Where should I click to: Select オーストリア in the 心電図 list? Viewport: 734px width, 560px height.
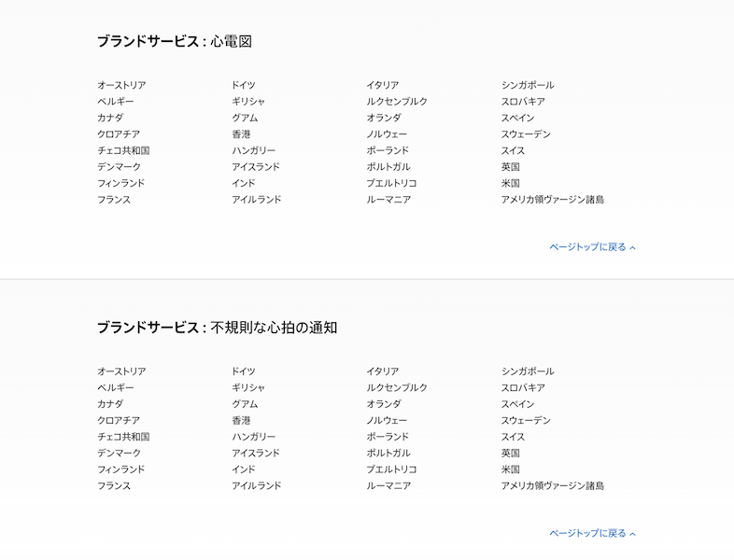[121, 85]
